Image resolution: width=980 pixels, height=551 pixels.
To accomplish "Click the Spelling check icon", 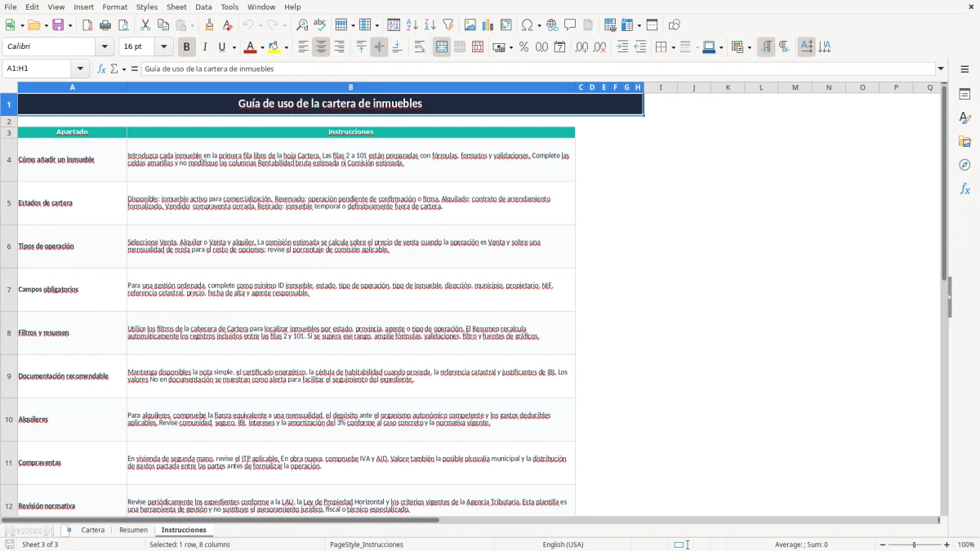I will pos(320,25).
